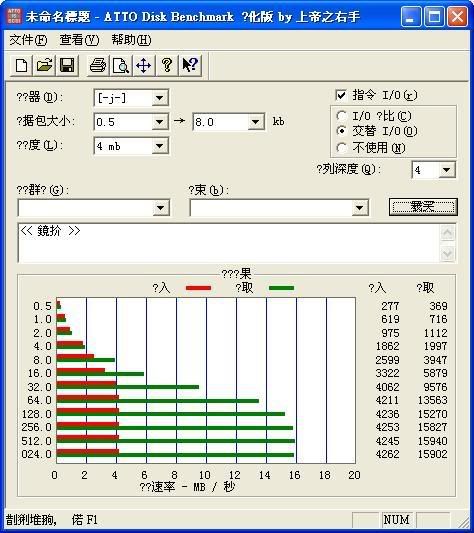Image resolution: width=474 pixels, height=533 pixels.
Task: Click the write value 1862
Action: pyautogui.click(x=387, y=346)
